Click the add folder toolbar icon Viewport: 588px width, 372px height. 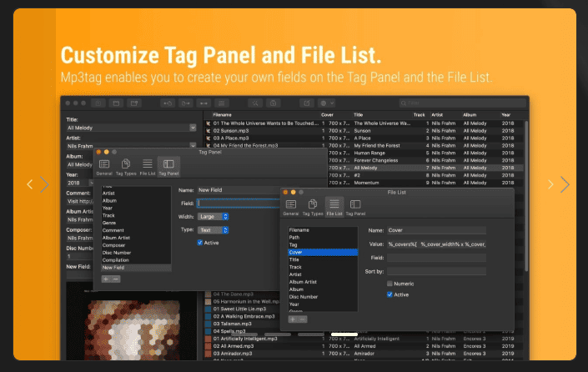(x=134, y=103)
